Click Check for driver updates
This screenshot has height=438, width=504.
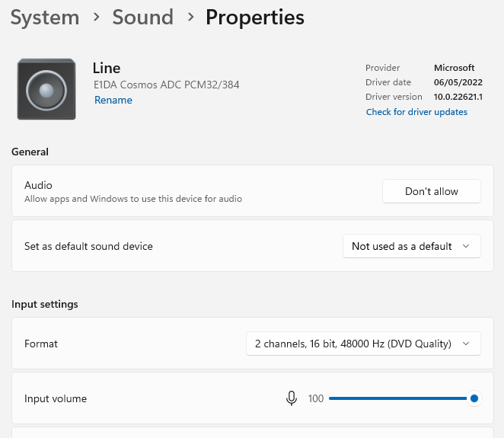pyautogui.click(x=416, y=112)
